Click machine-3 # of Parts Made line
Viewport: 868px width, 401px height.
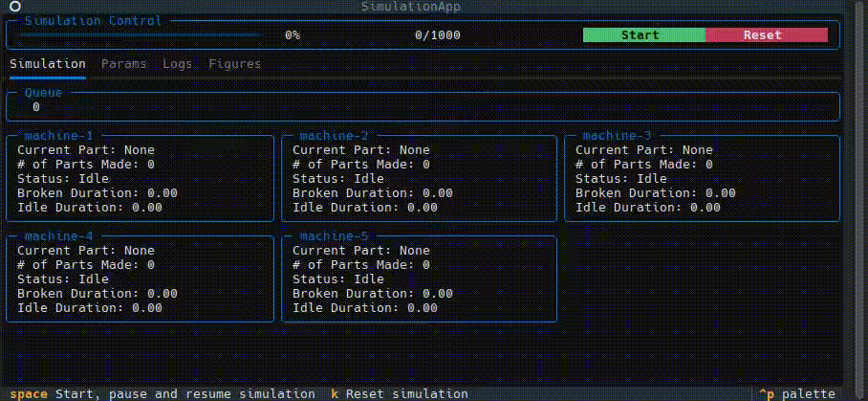[643, 165]
